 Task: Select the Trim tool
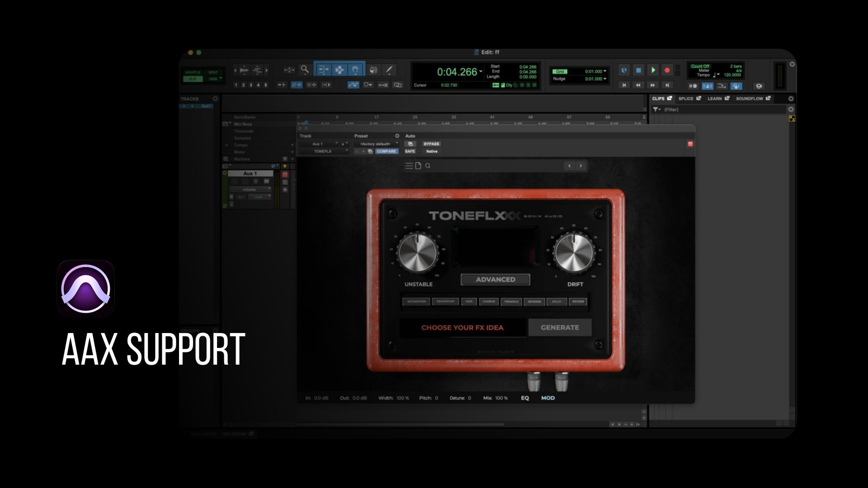(x=324, y=70)
